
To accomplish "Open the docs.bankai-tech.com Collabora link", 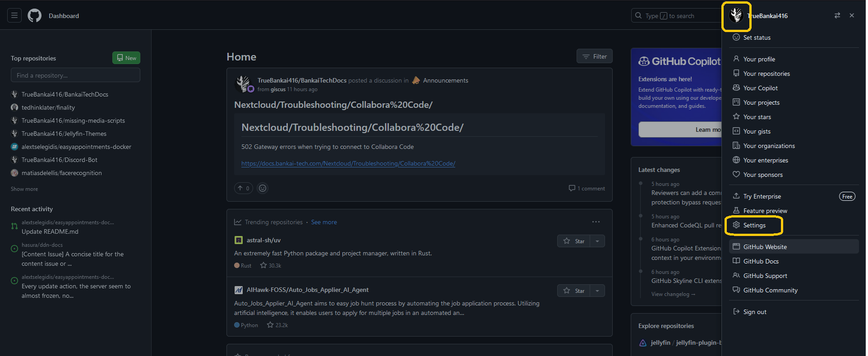I will (x=348, y=163).
